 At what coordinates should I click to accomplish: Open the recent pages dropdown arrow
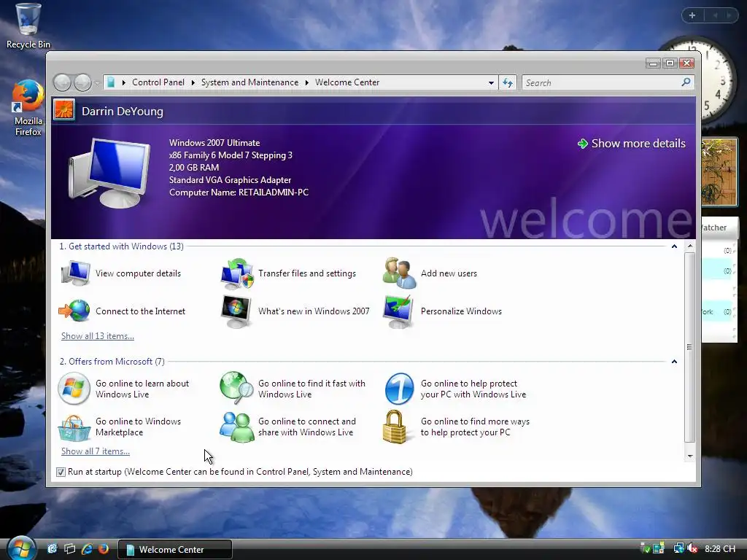tap(97, 83)
